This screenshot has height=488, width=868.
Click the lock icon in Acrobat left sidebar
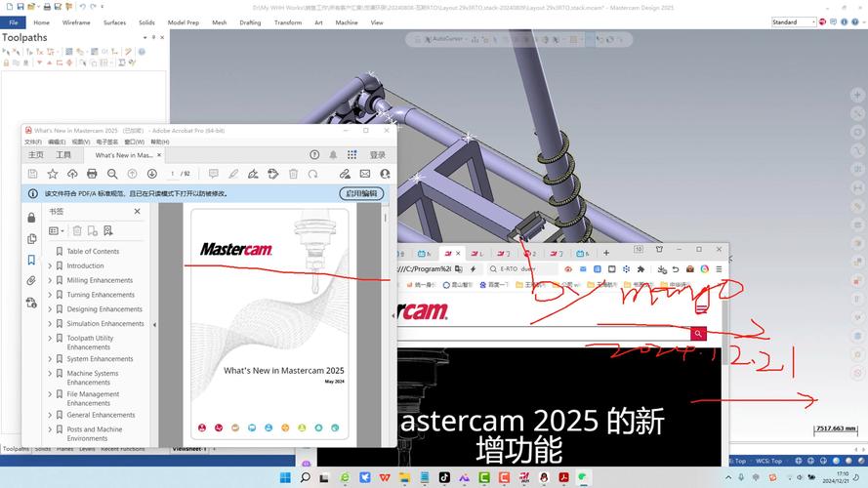(x=31, y=218)
